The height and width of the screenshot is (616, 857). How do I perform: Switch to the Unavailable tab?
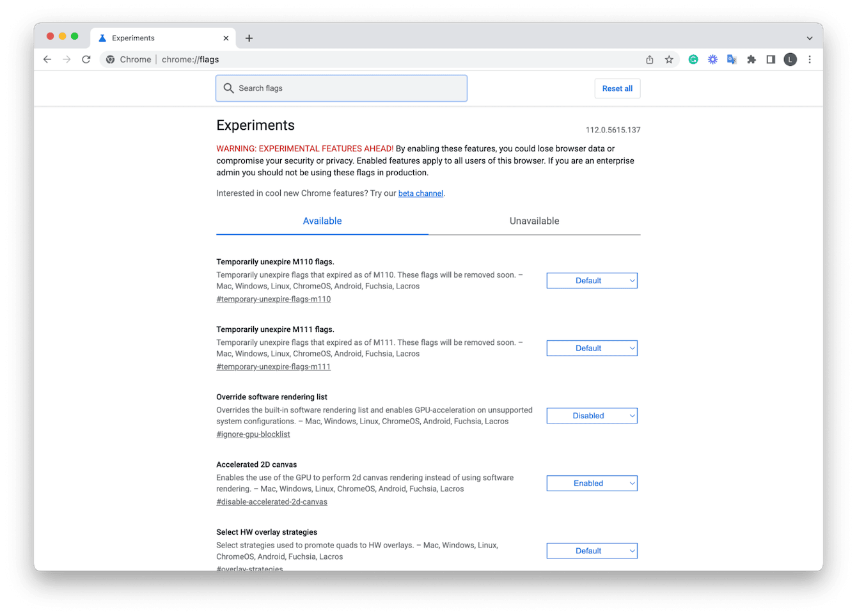click(x=534, y=221)
